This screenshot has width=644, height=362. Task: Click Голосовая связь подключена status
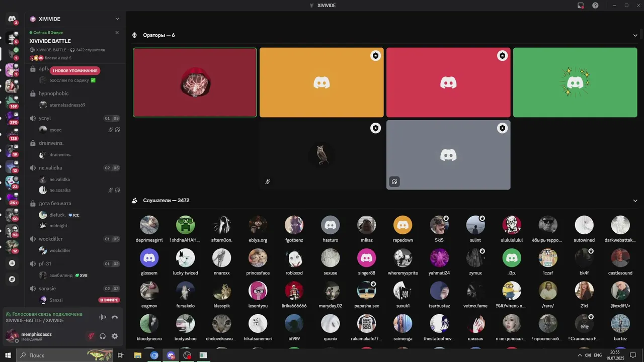click(47, 314)
